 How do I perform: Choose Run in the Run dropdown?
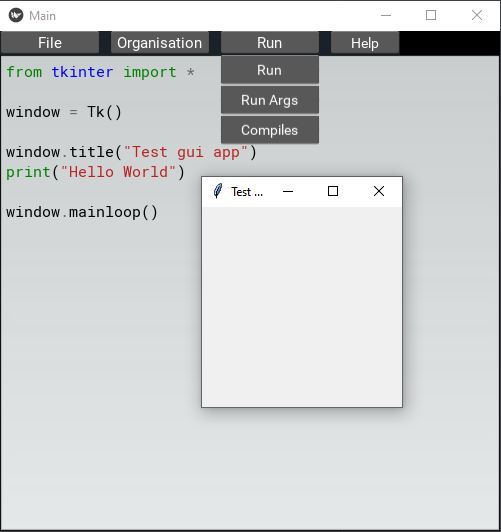point(270,70)
